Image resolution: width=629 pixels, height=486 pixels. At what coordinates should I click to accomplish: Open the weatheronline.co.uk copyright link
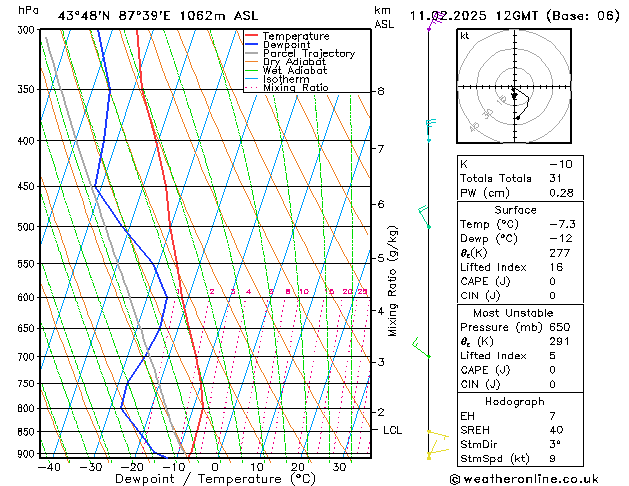click(524, 479)
